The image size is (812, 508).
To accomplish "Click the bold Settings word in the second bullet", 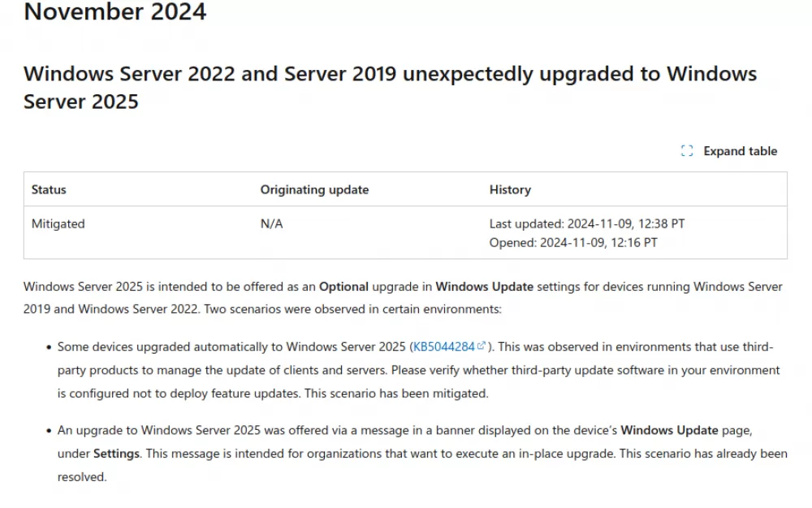I will point(116,454).
